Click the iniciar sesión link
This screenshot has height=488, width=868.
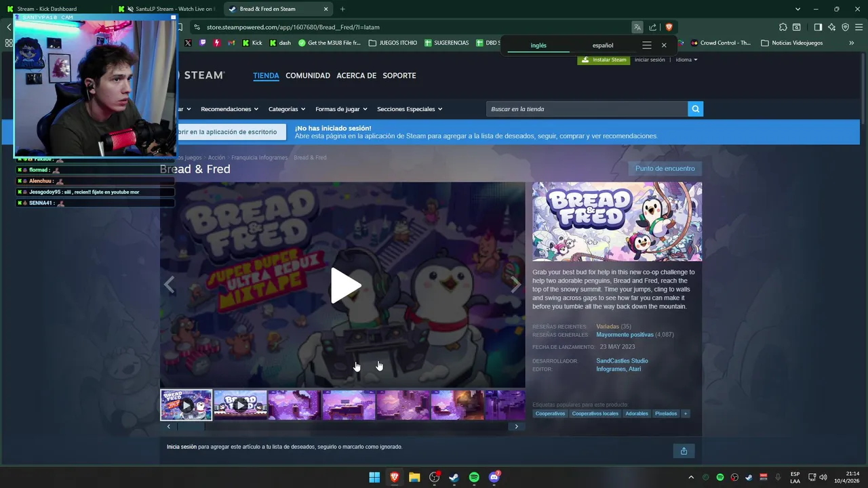(x=650, y=60)
